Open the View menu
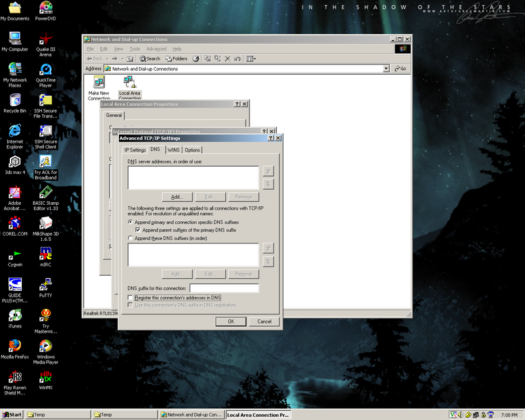The height and width of the screenshot is (420, 525). point(119,49)
